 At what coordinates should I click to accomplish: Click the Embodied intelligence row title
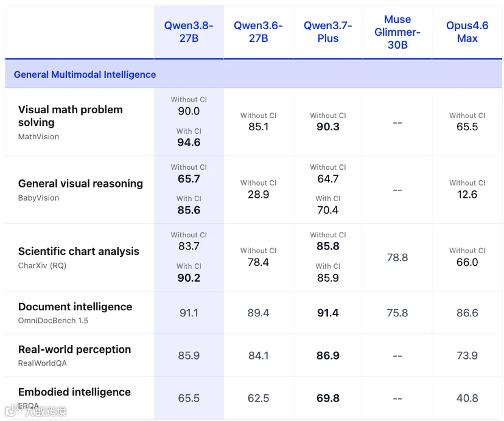[74, 392]
